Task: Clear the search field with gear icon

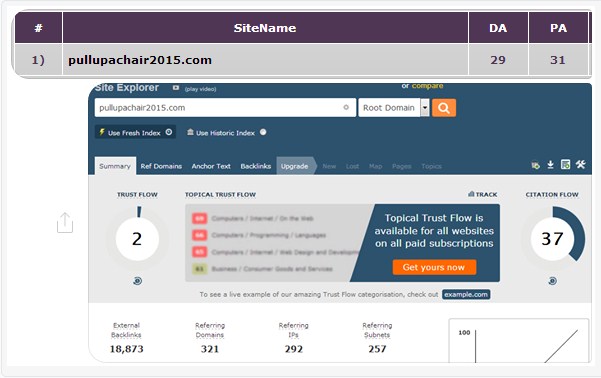Action: [x=346, y=107]
